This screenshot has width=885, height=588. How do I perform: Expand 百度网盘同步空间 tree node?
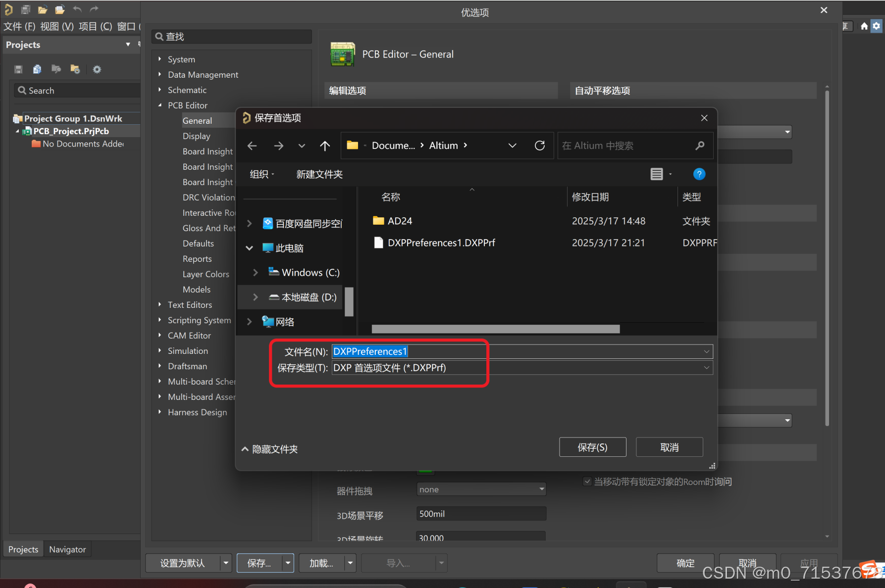tap(250, 224)
